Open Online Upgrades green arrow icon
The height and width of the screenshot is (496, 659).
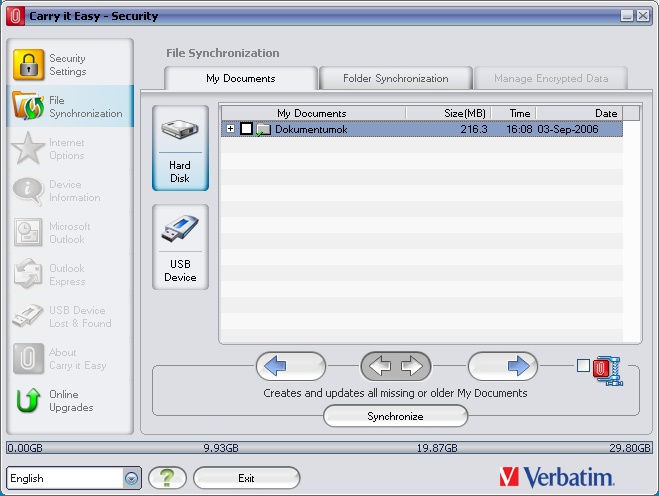click(28, 400)
